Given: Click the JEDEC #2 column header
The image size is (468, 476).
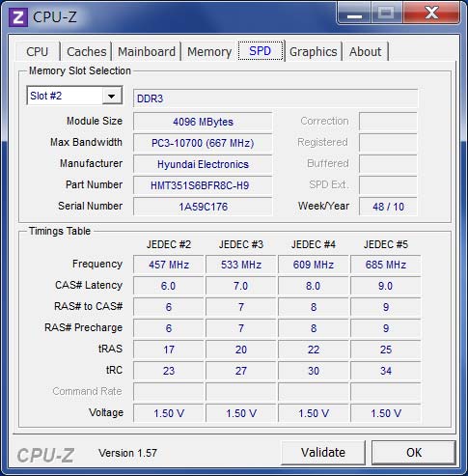Looking at the screenshot, I should tap(169, 244).
